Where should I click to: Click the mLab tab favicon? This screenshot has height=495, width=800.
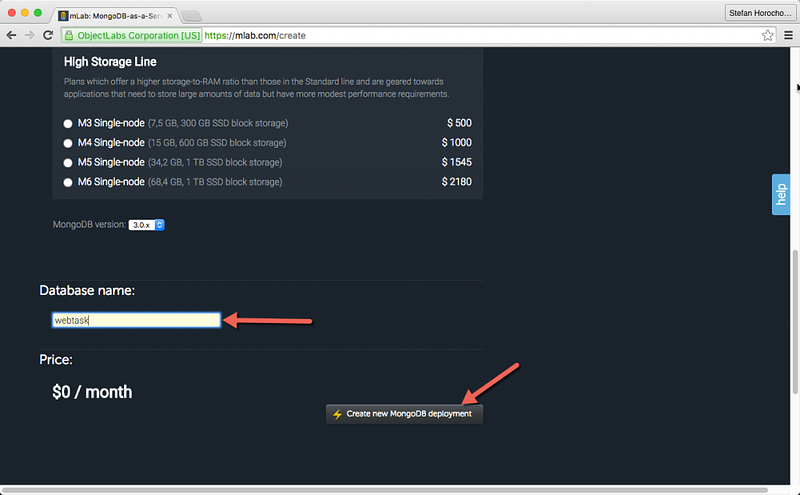[63, 16]
